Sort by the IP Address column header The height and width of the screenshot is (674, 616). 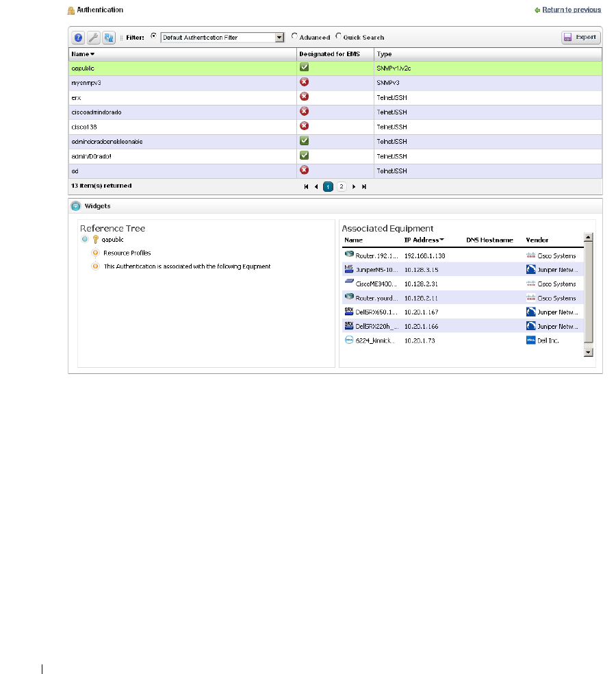pyautogui.click(x=424, y=240)
